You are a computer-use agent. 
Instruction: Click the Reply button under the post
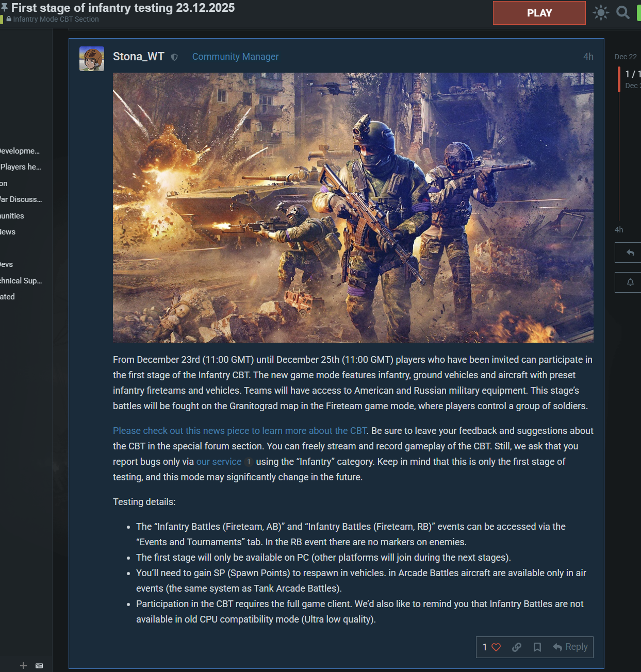pos(570,647)
